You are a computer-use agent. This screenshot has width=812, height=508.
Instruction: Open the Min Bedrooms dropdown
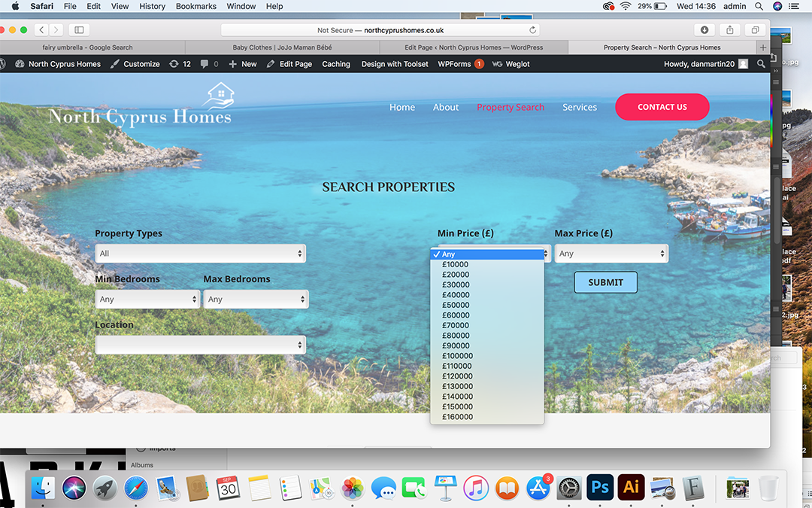pos(147,299)
